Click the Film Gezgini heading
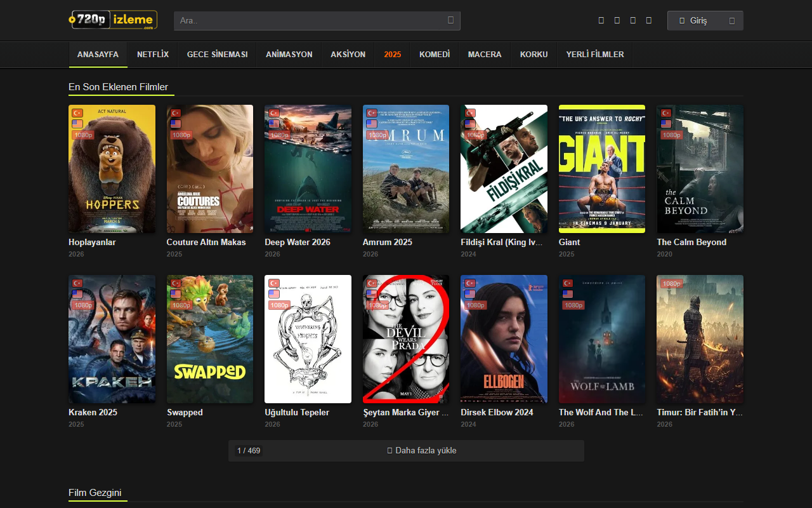 point(95,493)
